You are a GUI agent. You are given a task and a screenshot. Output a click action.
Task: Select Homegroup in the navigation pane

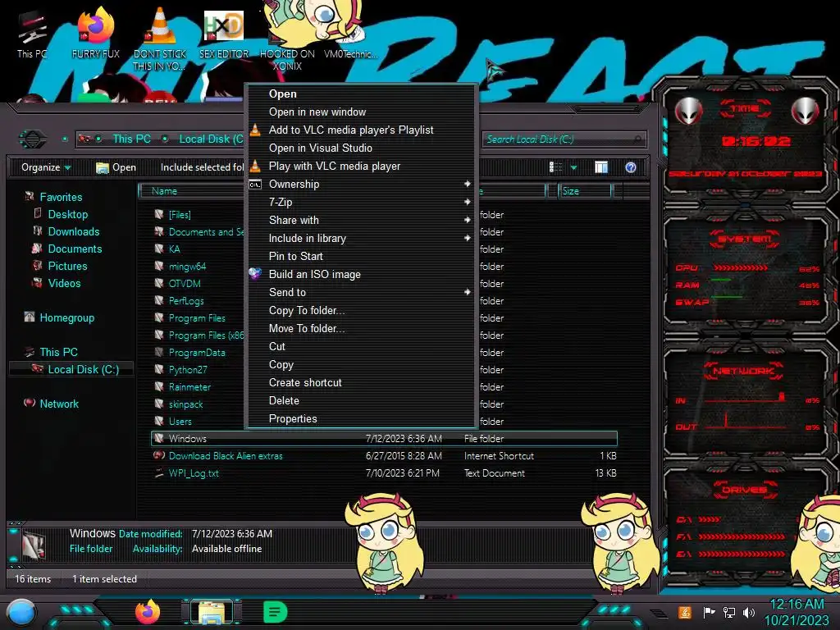66,317
